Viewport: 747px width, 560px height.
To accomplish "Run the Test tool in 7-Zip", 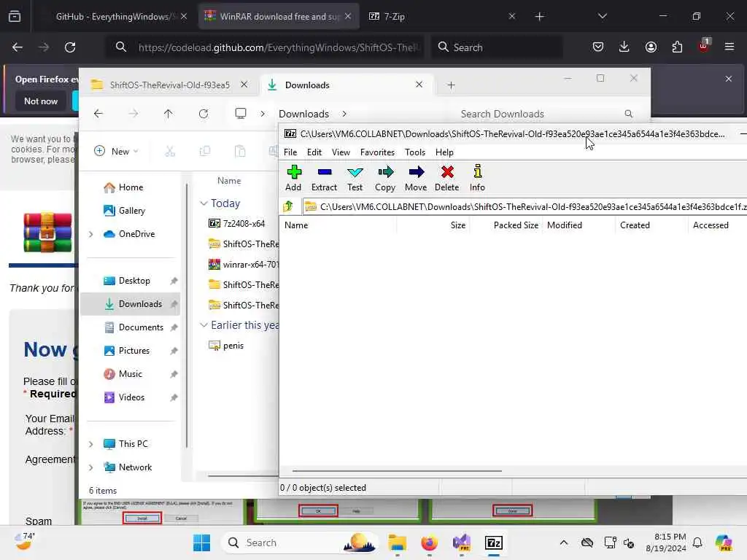I will click(x=355, y=178).
